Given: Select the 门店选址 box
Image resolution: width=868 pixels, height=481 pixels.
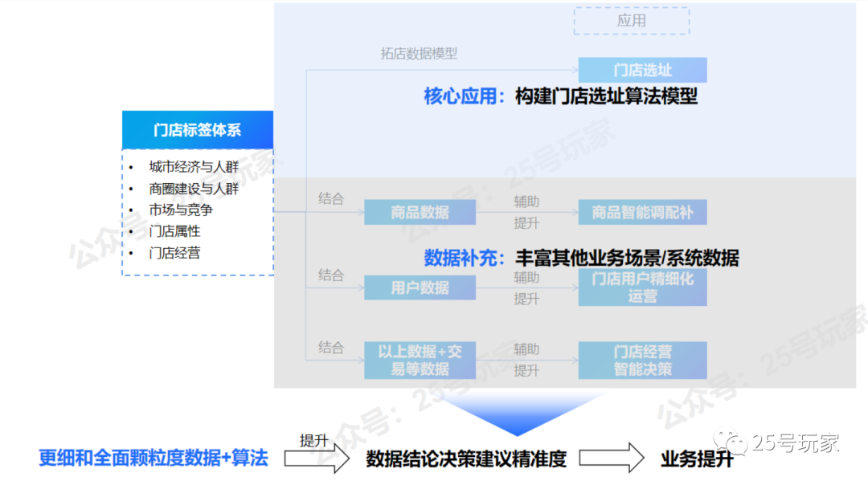Looking at the screenshot, I should [x=642, y=71].
